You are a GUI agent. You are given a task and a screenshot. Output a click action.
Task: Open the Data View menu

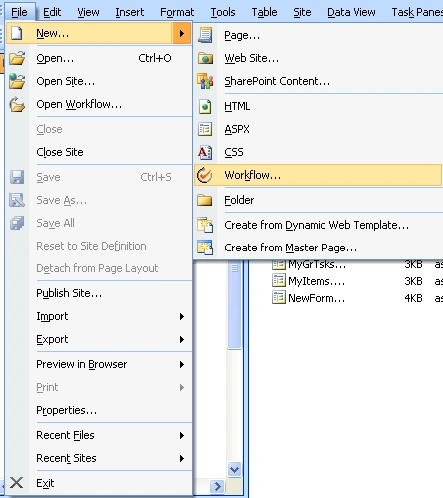click(x=351, y=12)
